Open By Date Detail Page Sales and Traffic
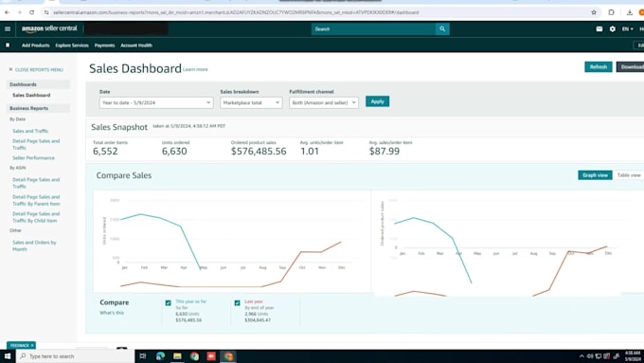 pyautogui.click(x=36, y=144)
